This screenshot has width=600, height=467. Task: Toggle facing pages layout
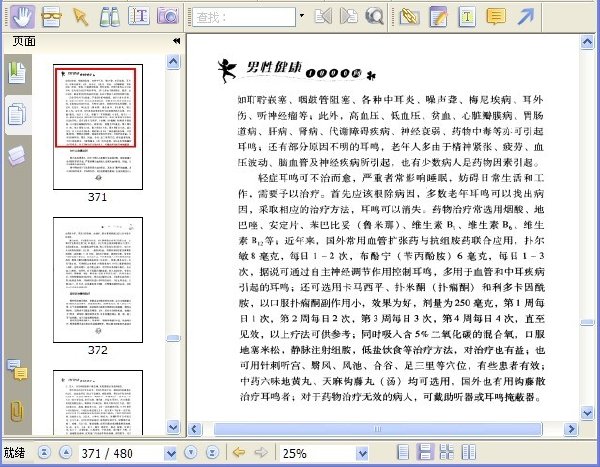468,452
